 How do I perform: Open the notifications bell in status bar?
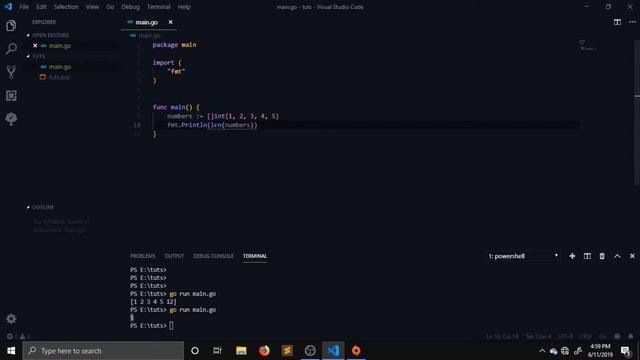[x=631, y=336]
